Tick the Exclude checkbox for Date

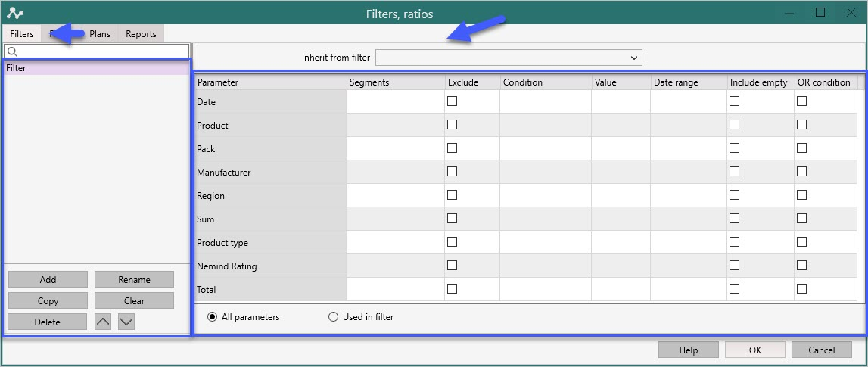click(453, 101)
